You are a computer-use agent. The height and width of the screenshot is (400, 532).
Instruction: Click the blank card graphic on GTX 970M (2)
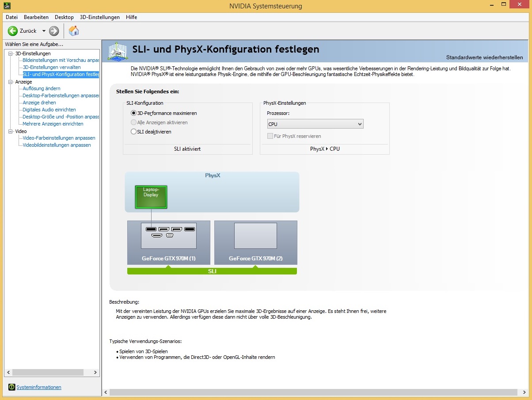pyautogui.click(x=255, y=236)
